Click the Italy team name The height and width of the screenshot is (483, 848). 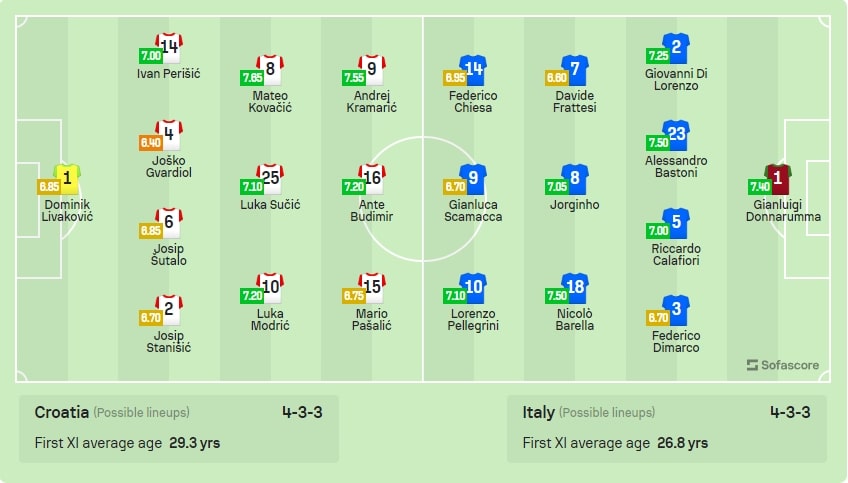538,412
